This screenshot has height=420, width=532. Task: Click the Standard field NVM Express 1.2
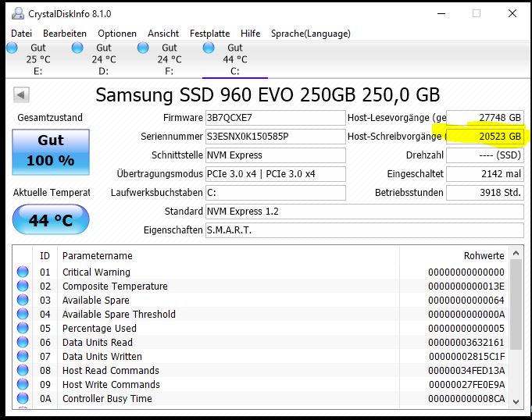[365, 212]
